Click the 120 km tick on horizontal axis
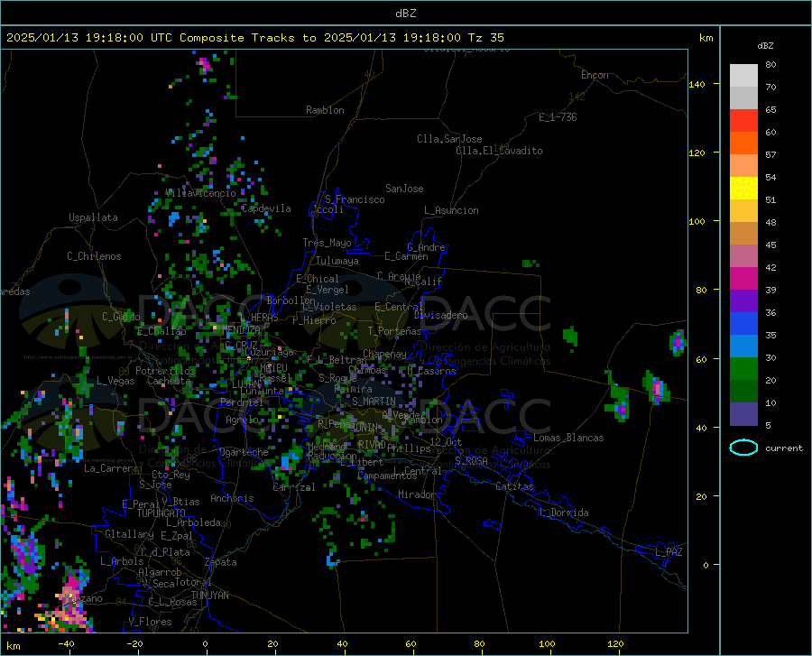This screenshot has width=812, height=656. click(615, 644)
